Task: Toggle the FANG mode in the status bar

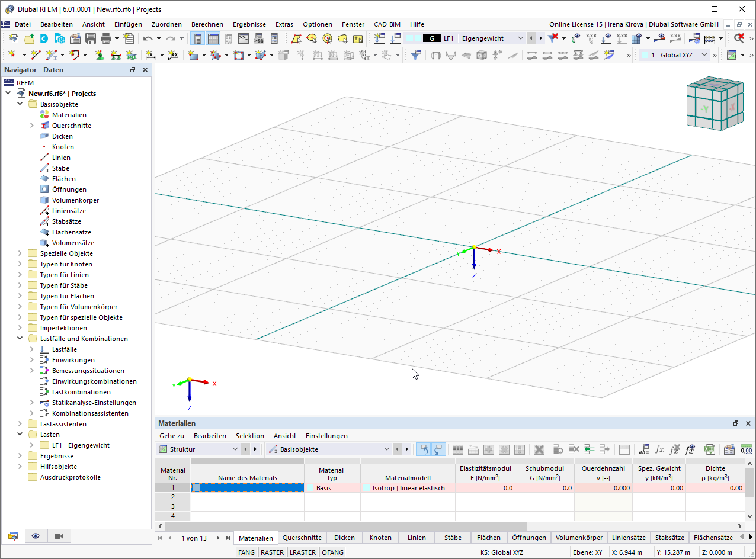Action: [246, 552]
